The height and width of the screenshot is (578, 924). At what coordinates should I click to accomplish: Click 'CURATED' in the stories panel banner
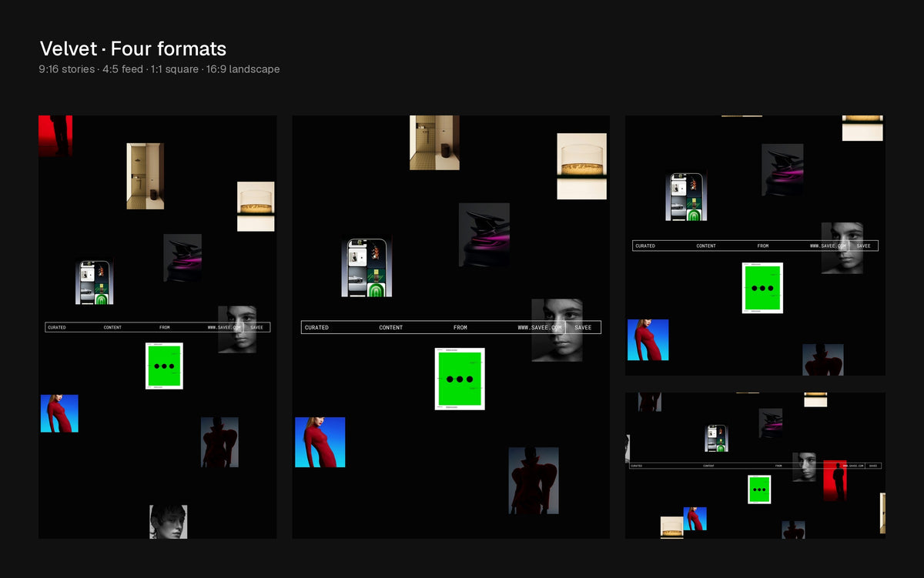click(x=57, y=328)
